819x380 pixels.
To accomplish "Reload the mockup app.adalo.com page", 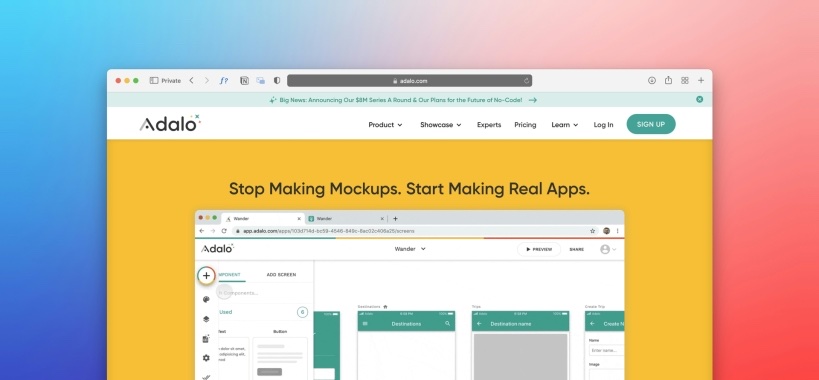I will (x=224, y=231).
